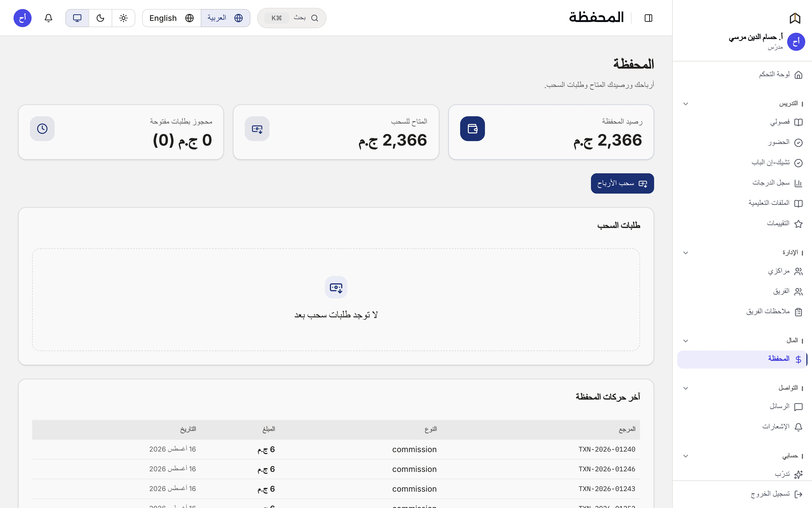
Task: Open ملاحظات الفريق page
Action: coord(742,312)
